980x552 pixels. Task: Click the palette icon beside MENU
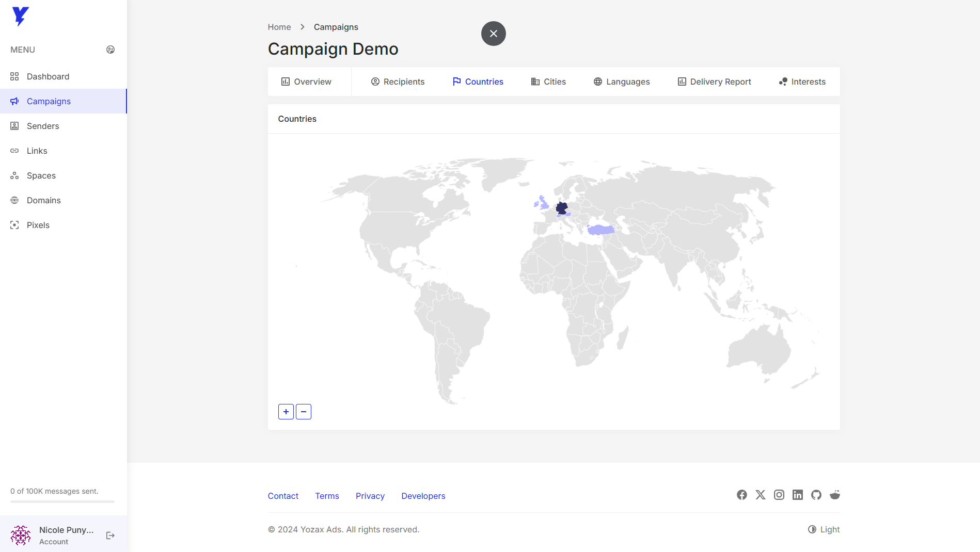click(x=110, y=50)
